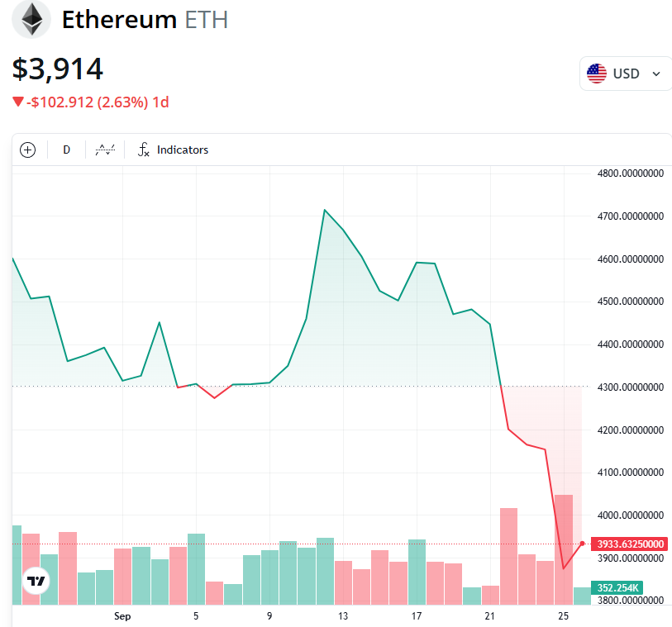Click the Sep label on date axis
Screen dimensions: 672x627
tap(122, 616)
